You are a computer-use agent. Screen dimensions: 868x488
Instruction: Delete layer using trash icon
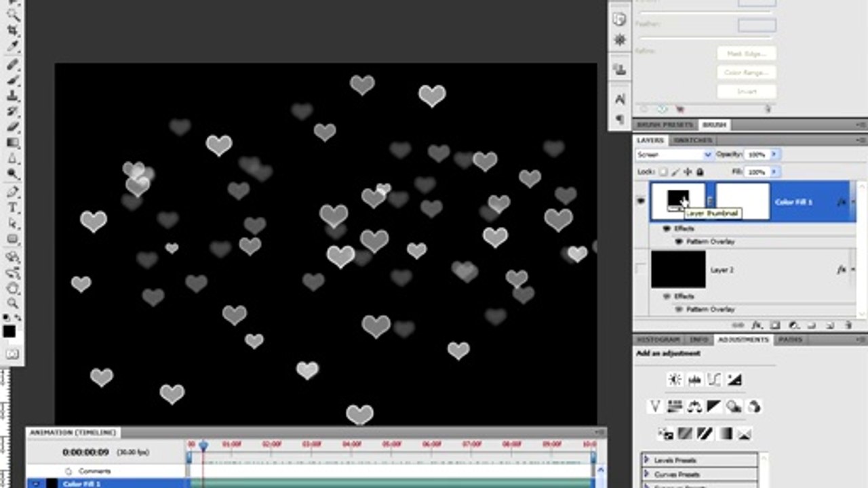click(x=847, y=326)
